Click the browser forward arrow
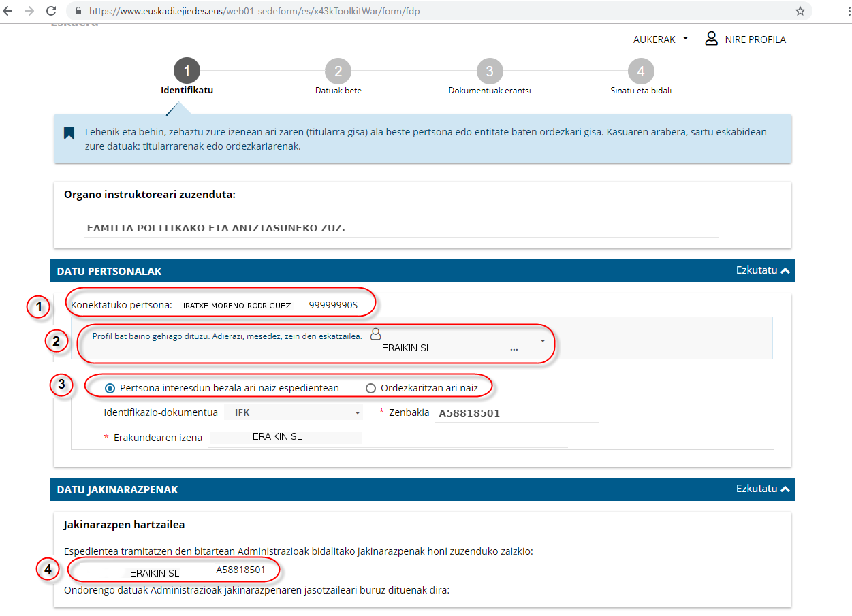This screenshot has width=852, height=616. click(29, 11)
